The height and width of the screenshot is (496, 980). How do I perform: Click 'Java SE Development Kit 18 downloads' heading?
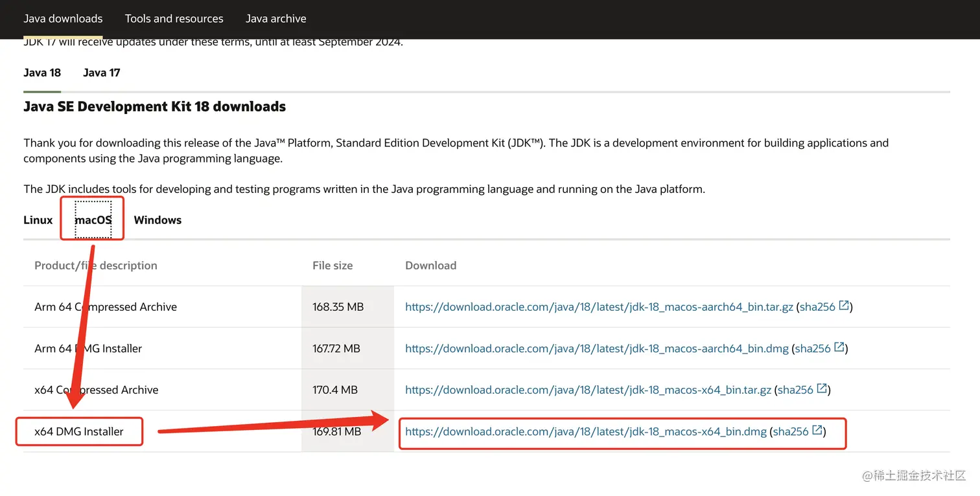coord(155,107)
